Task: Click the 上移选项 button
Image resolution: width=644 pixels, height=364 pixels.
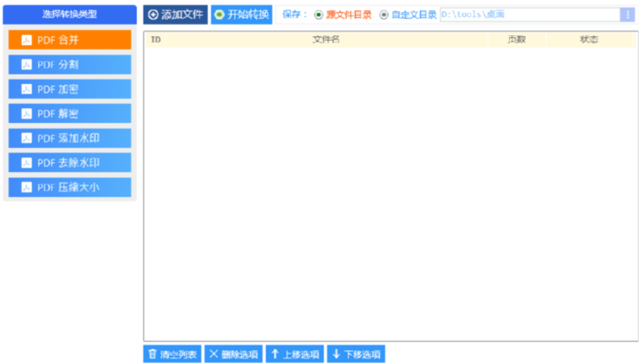Action: point(294,354)
